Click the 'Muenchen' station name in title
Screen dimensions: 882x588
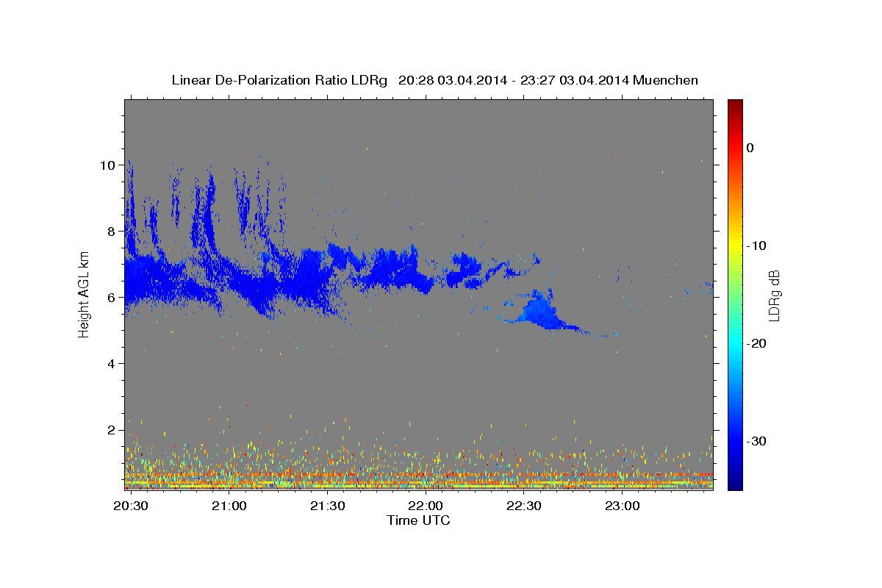(x=665, y=80)
